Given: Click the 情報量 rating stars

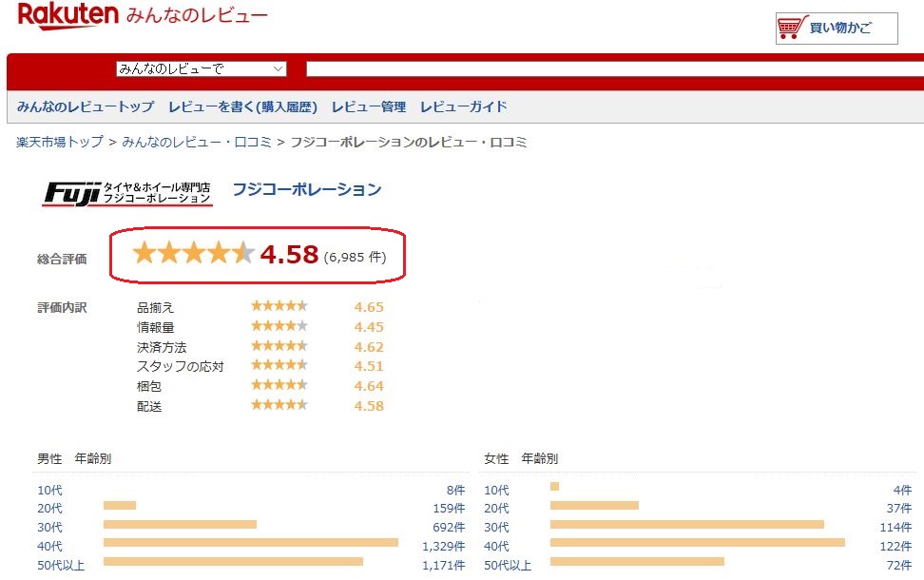Looking at the screenshot, I should tap(279, 326).
